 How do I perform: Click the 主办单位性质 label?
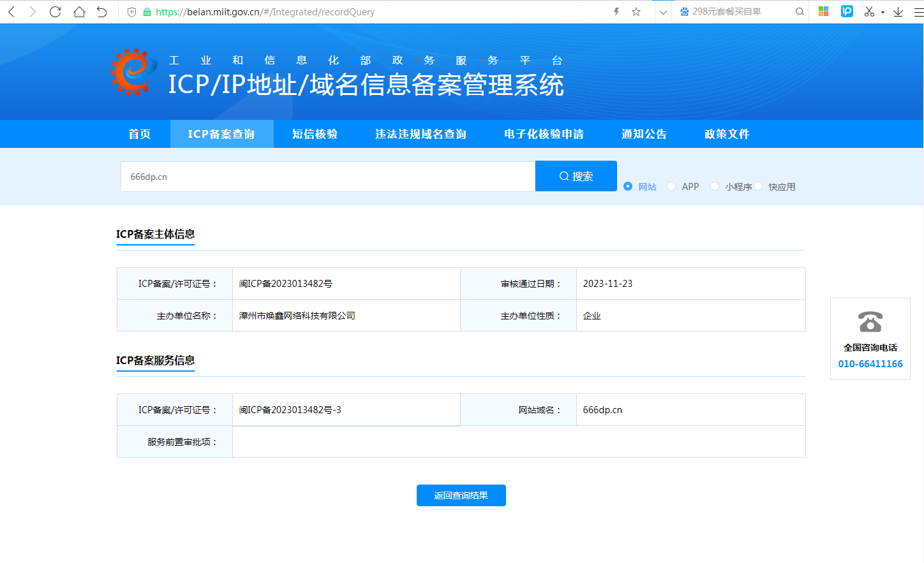531,316
